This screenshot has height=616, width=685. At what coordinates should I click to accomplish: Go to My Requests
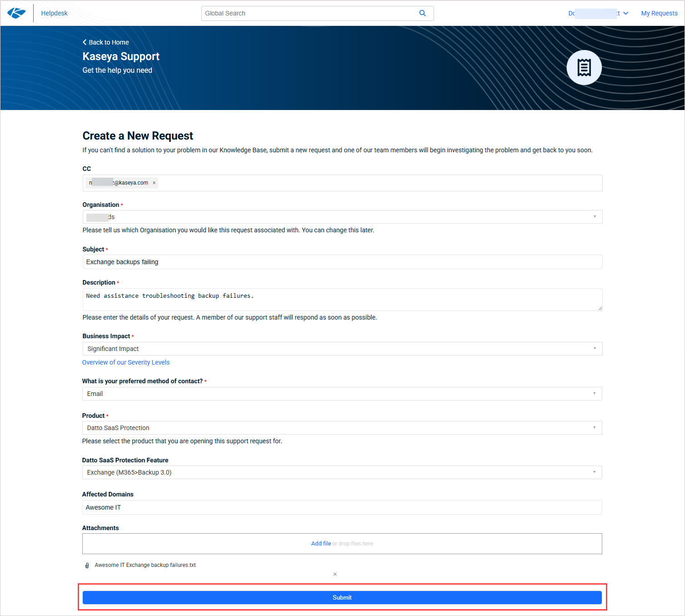[x=659, y=13]
